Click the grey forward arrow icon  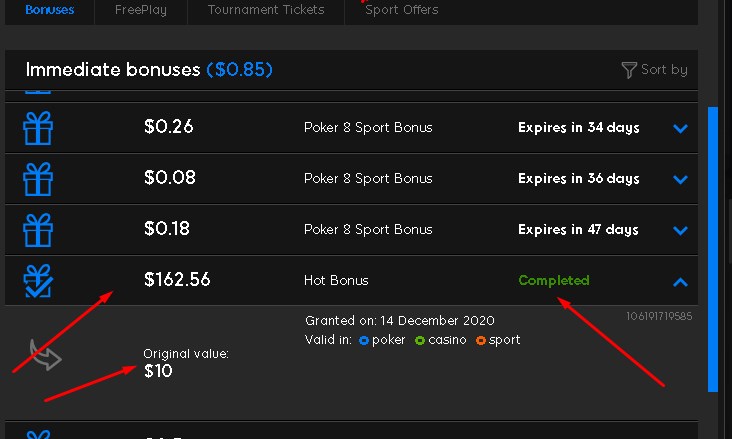click(45, 355)
